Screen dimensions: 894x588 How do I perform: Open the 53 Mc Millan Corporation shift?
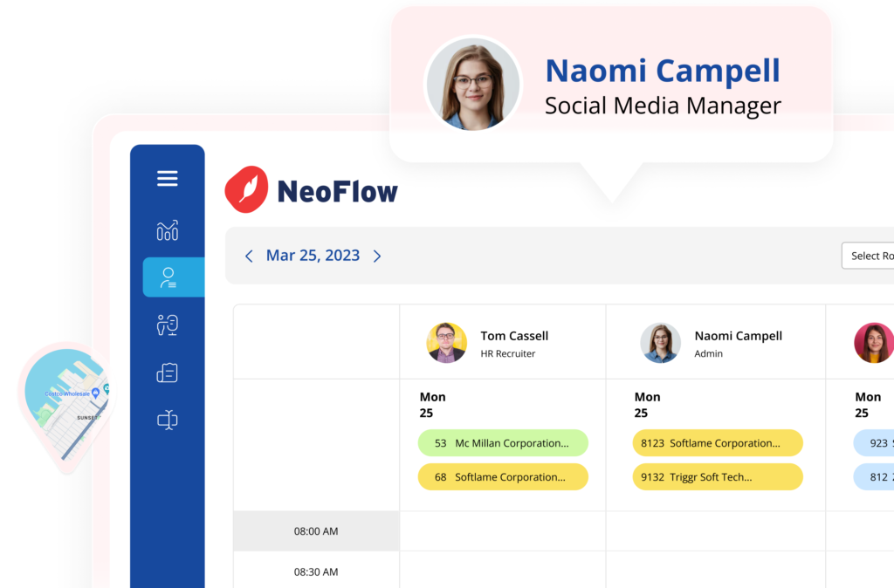pyautogui.click(x=503, y=443)
